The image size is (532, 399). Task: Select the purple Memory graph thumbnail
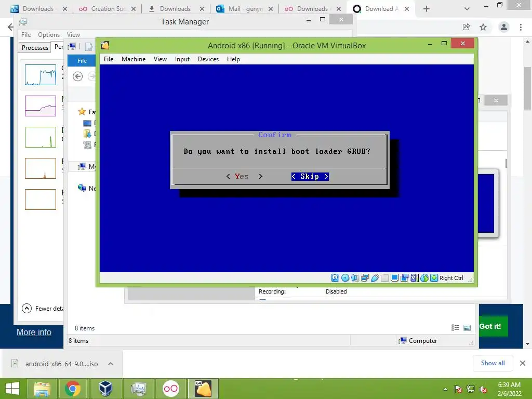41,106
